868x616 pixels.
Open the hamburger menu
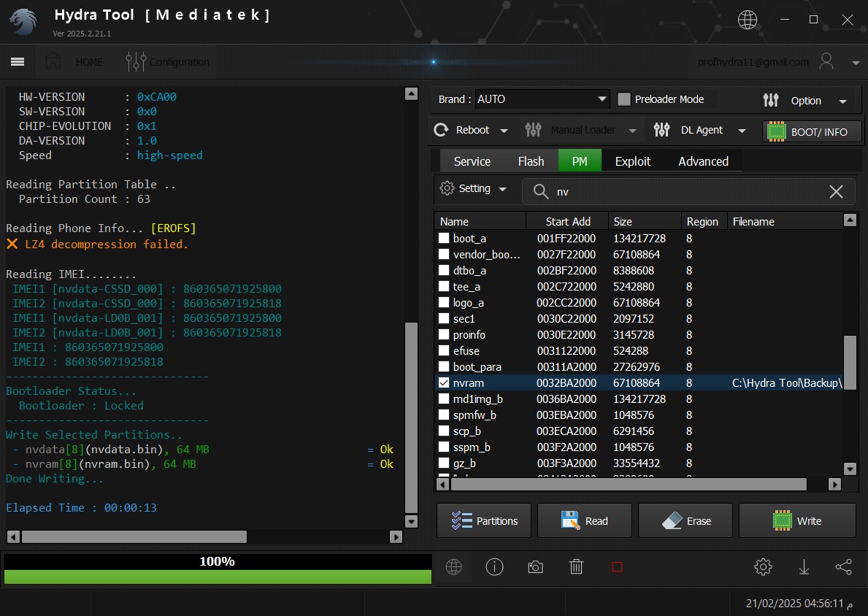click(x=18, y=61)
